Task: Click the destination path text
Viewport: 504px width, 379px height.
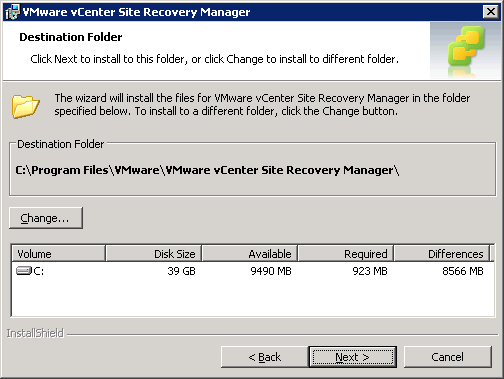Action: [x=207, y=170]
